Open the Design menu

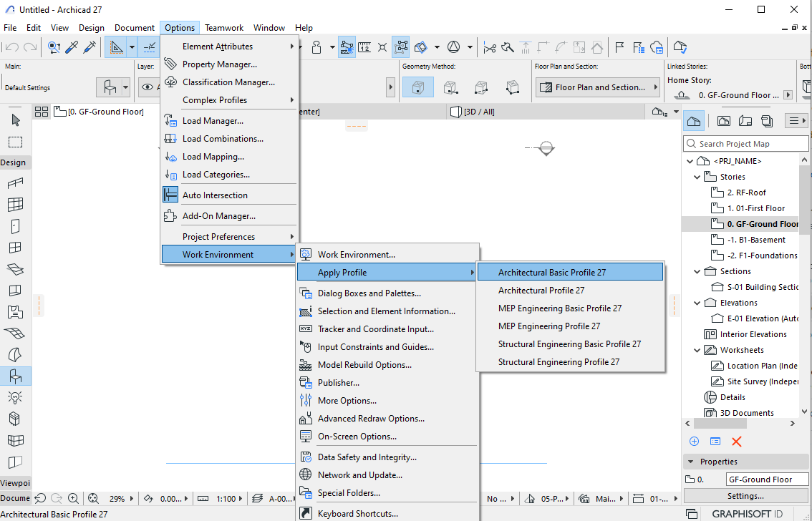[x=91, y=27]
